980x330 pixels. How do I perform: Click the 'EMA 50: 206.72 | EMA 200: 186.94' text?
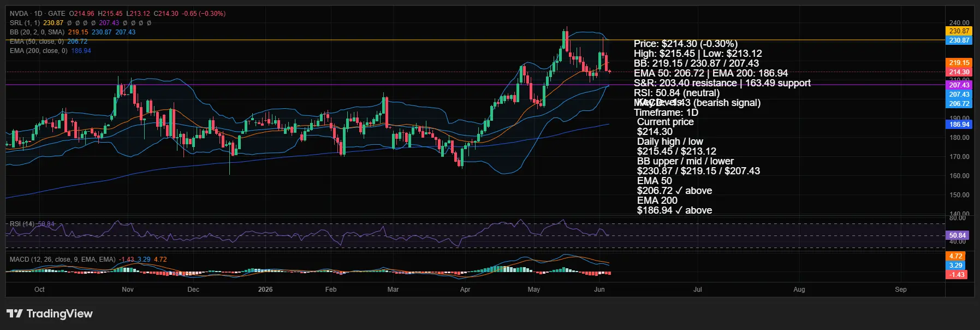711,73
